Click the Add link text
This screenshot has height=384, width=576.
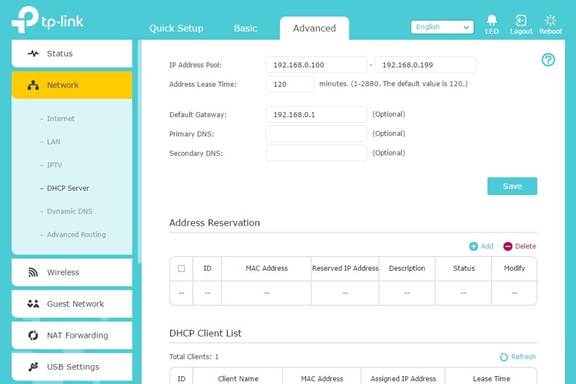click(487, 246)
